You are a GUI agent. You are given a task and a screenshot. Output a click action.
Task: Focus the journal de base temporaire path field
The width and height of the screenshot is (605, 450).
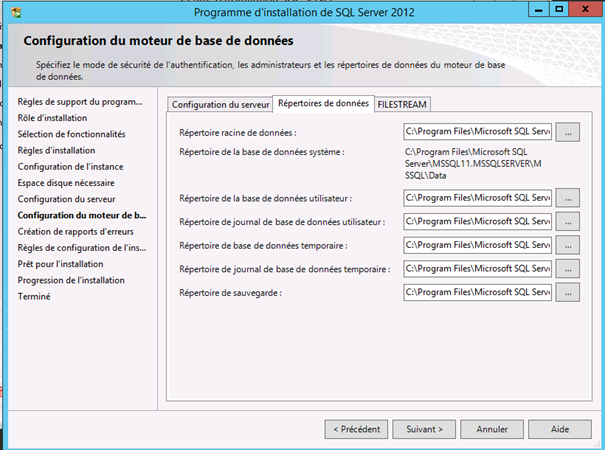tap(478, 269)
